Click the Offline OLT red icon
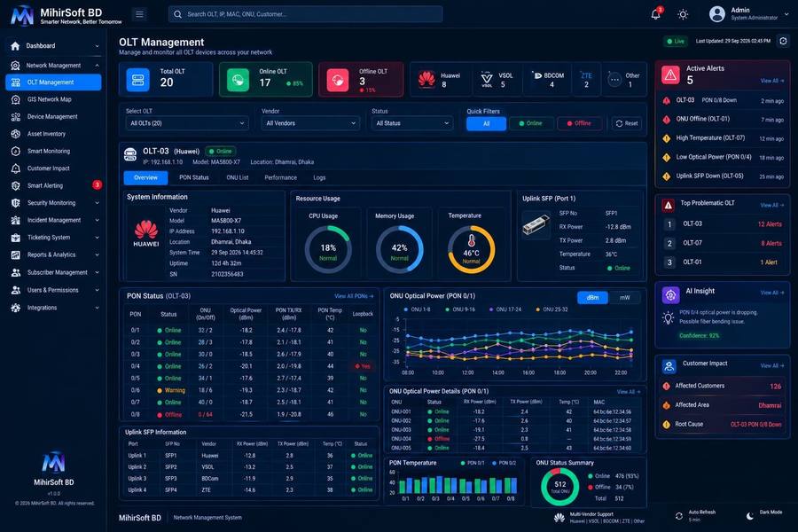The width and height of the screenshot is (798, 532). point(338,80)
